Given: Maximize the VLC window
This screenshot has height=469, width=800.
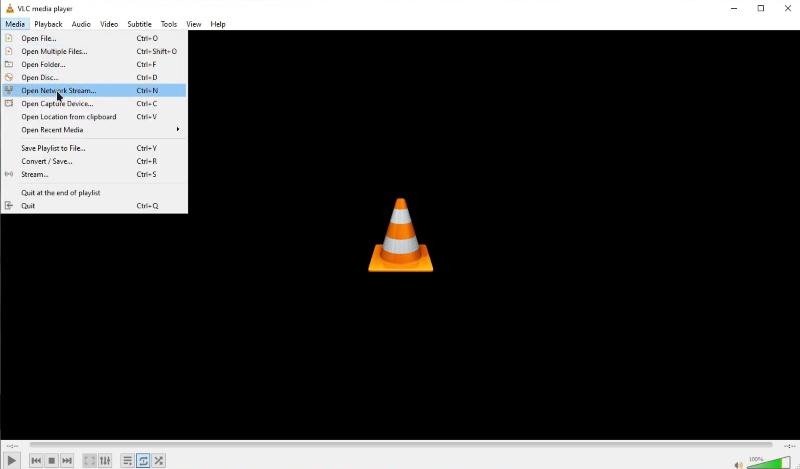Looking at the screenshot, I should click(x=761, y=8).
